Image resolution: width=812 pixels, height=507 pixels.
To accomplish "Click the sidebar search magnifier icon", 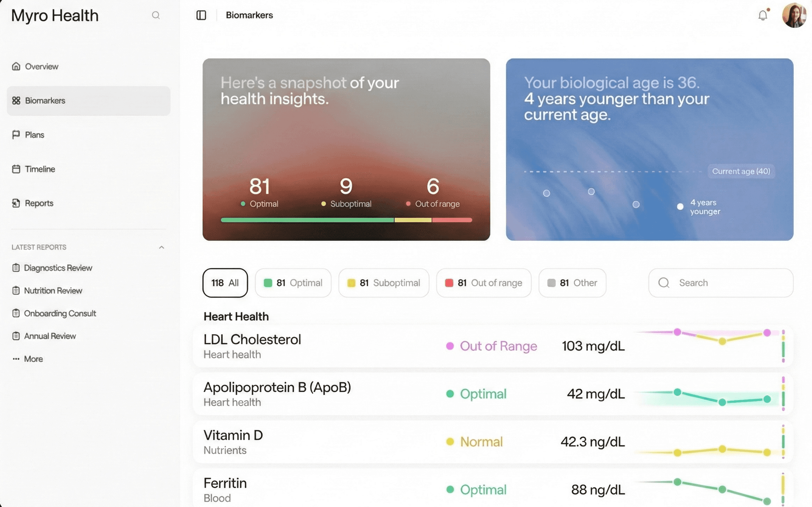I will pos(156,15).
